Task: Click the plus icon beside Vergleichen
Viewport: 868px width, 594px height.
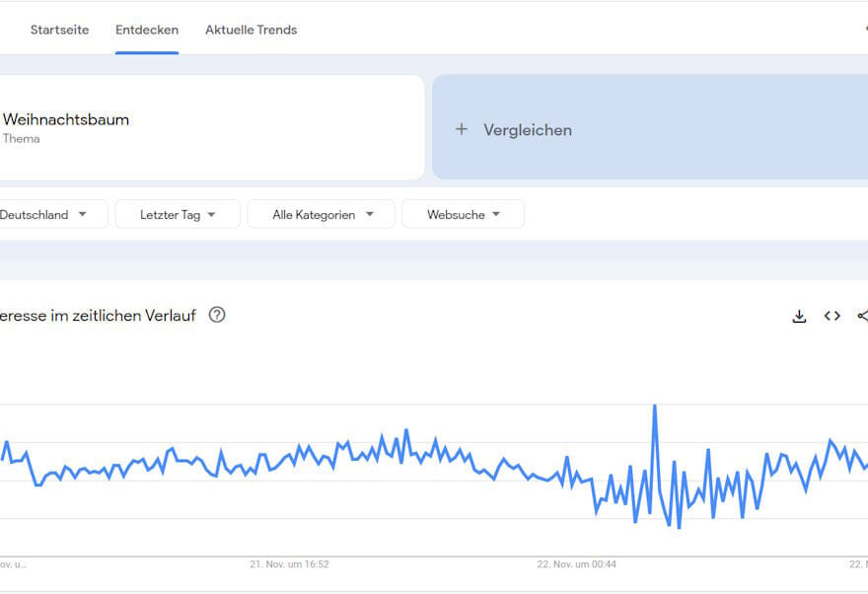Action: point(461,129)
